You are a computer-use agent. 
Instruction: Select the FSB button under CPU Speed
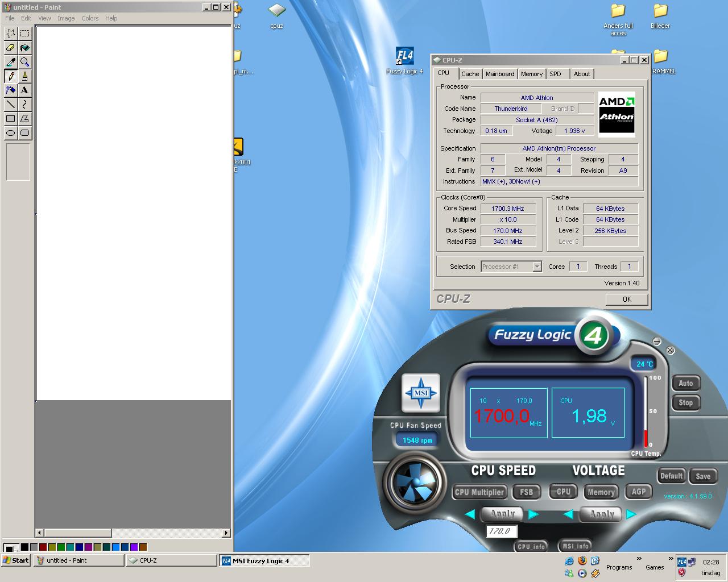click(x=527, y=492)
